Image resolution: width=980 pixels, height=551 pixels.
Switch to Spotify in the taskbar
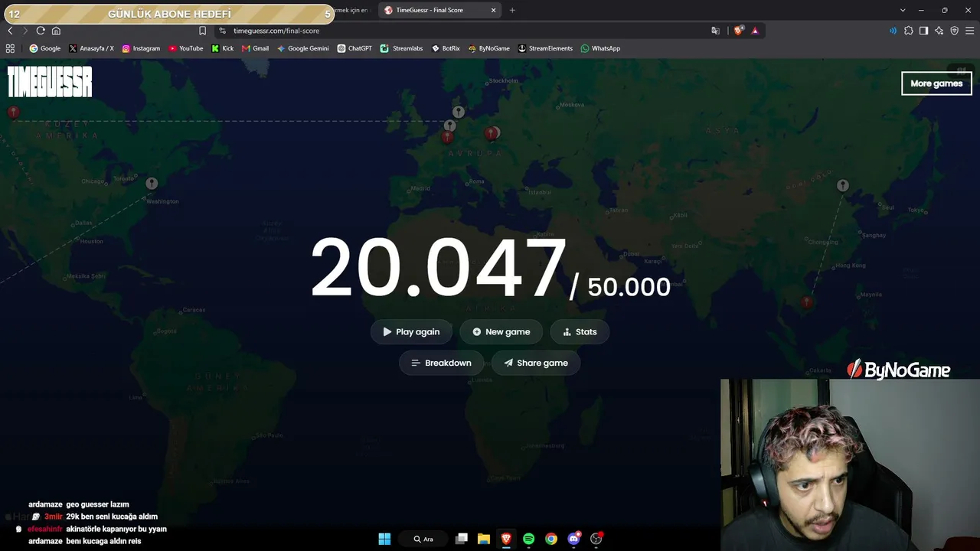[528, 539]
